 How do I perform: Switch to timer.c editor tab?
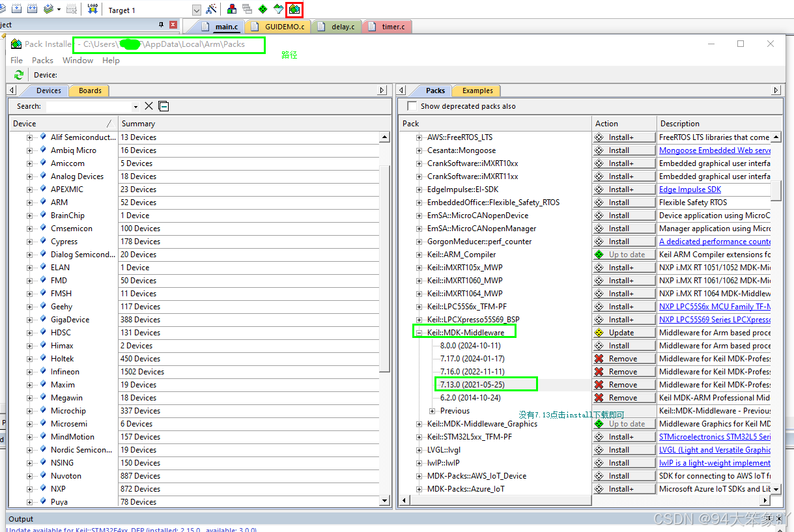click(x=388, y=27)
